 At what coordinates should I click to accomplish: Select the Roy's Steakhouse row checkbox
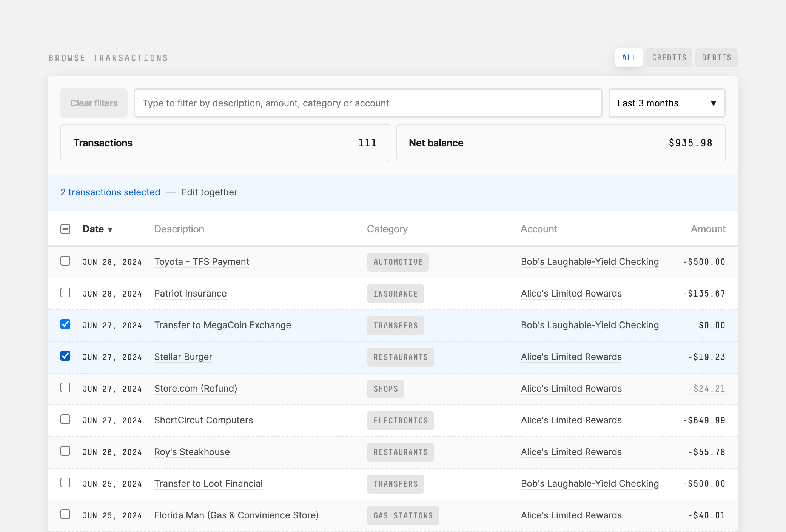[65, 451]
